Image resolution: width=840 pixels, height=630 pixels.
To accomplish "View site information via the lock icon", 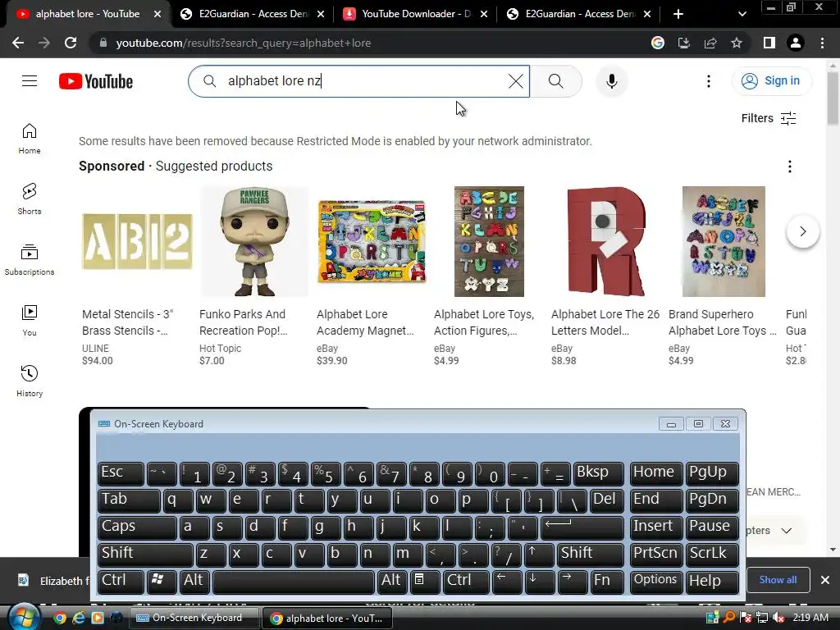I will [x=103, y=43].
